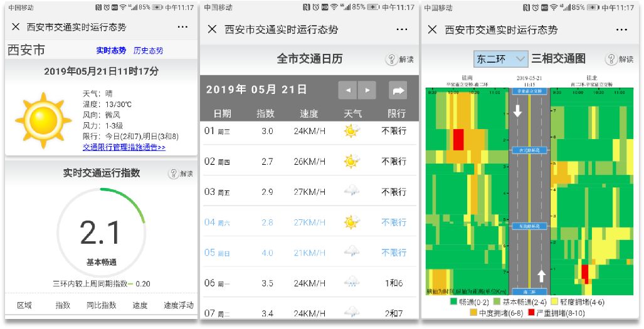Open the three-dot menu on the 实时态势 screen
The image size is (644, 329).
182,27
